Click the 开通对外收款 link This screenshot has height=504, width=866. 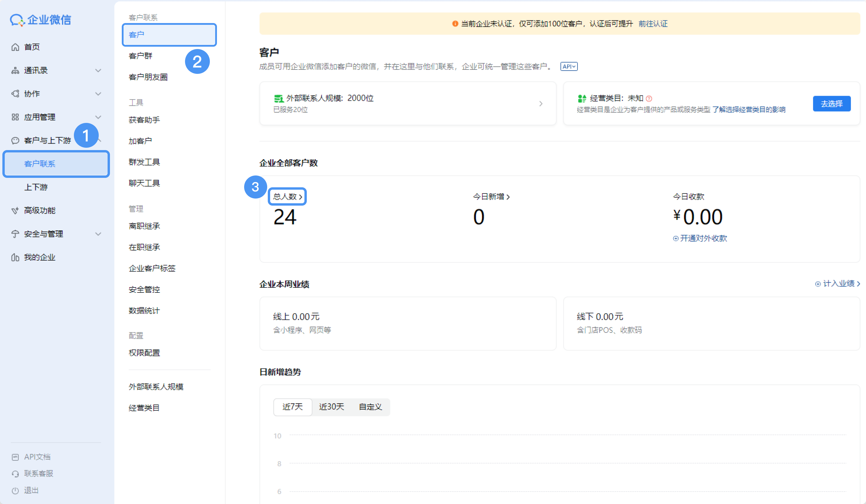pyautogui.click(x=703, y=238)
